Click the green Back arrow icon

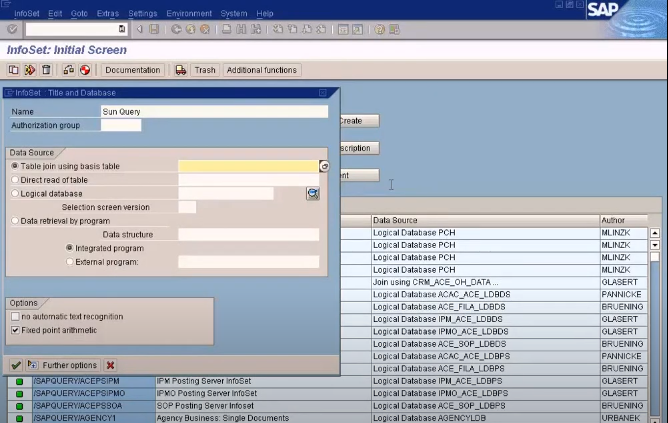(176, 29)
